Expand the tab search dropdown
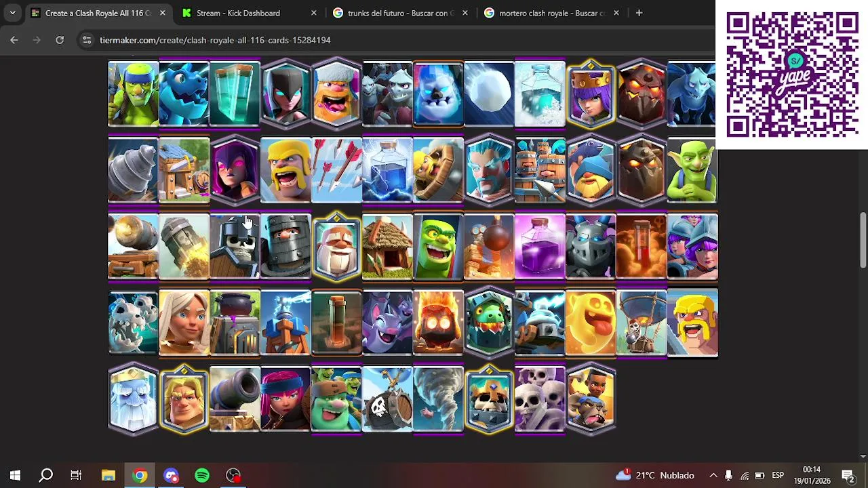The width and height of the screenshot is (868, 488). [x=12, y=13]
